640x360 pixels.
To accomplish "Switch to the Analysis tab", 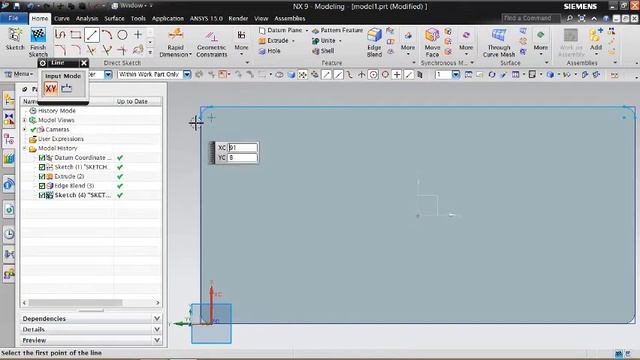I will tap(87, 18).
